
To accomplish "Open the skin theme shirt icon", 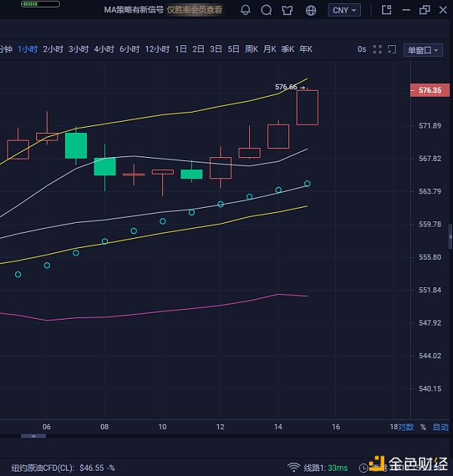I will 287,11.
